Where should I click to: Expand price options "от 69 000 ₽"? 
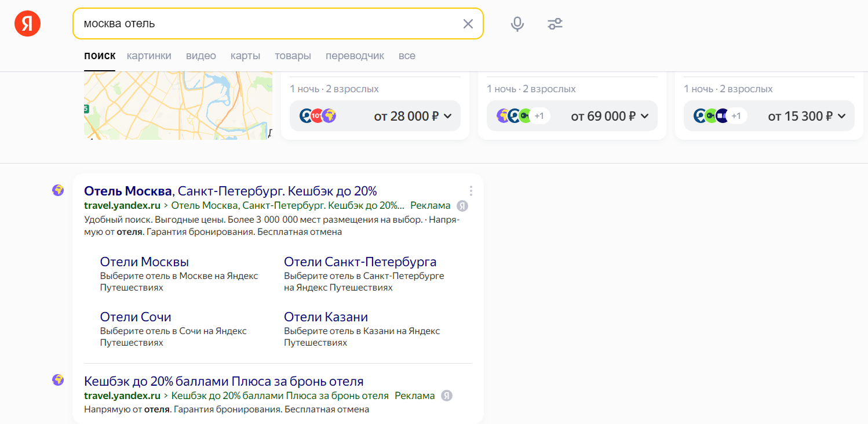[x=572, y=116]
